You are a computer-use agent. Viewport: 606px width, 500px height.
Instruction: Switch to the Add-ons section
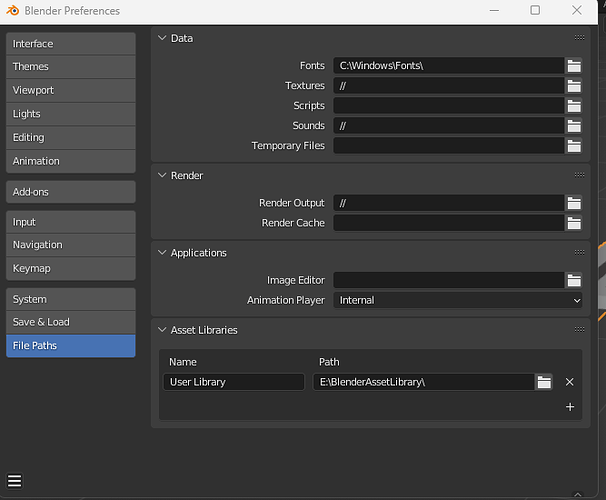coord(71,192)
